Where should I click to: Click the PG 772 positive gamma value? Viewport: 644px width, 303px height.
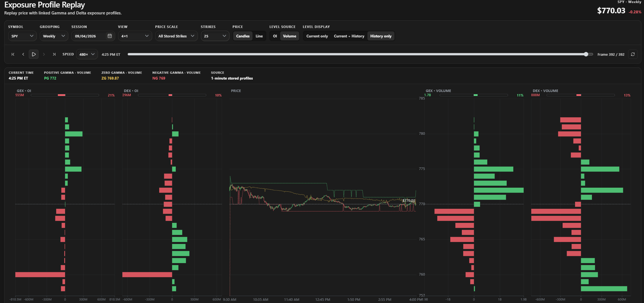tap(50, 78)
